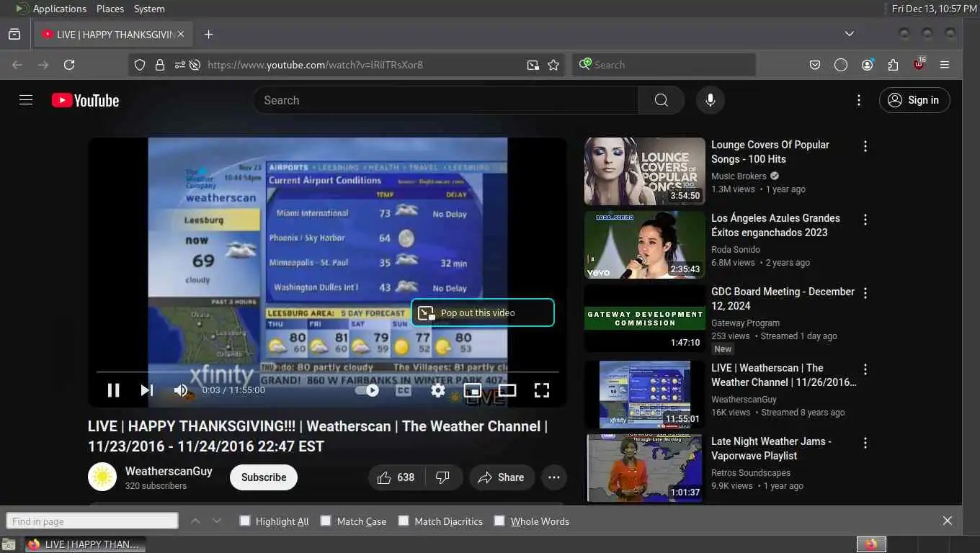This screenshot has height=553, width=980.
Task: Open options for Late Night Weather Jams
Action: 865,443
